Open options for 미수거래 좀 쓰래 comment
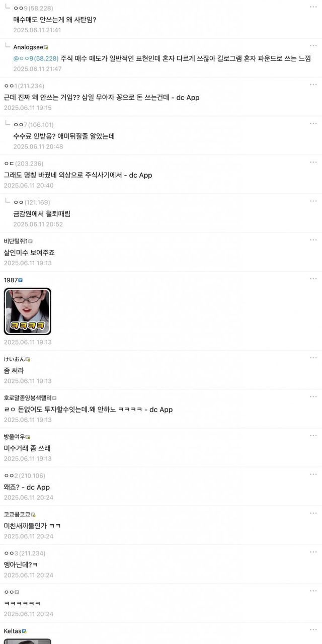 pos(313,435)
